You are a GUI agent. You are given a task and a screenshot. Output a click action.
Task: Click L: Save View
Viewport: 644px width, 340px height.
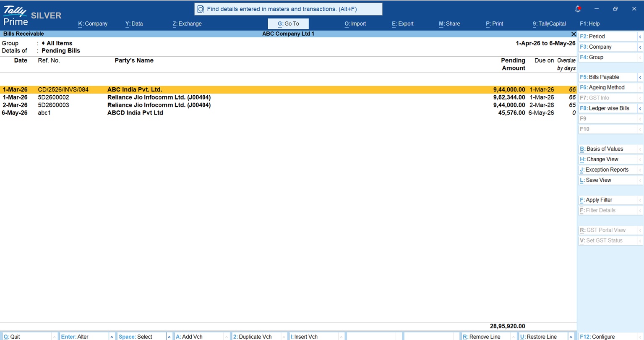click(607, 180)
